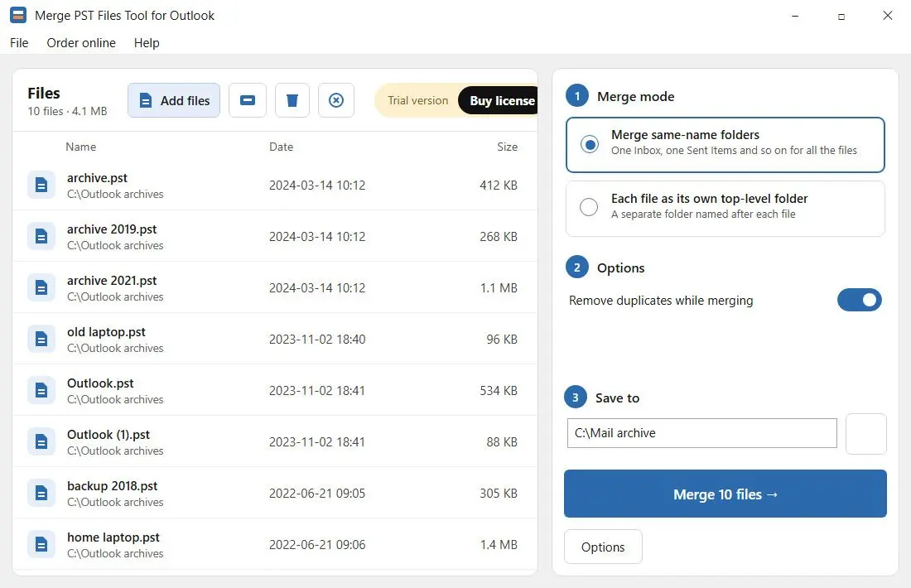Select the home laptop.pst file name
Screen dimensions: 911x588
(x=113, y=537)
